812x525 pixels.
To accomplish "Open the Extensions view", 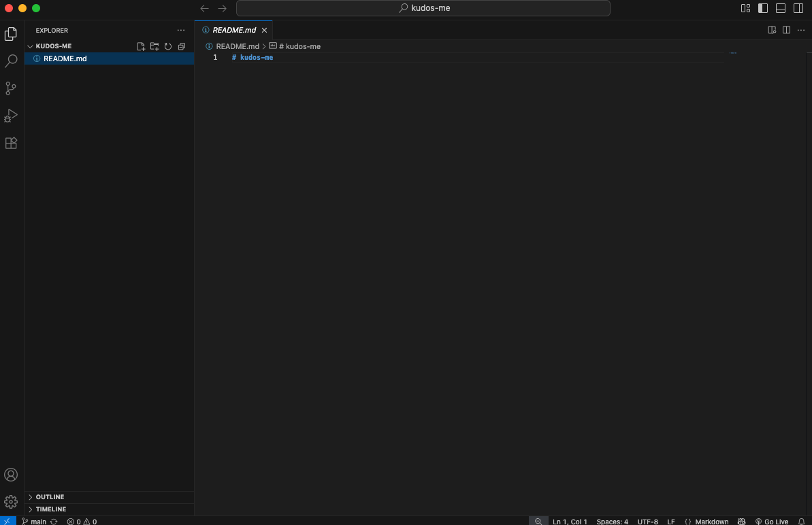I will click(11, 143).
